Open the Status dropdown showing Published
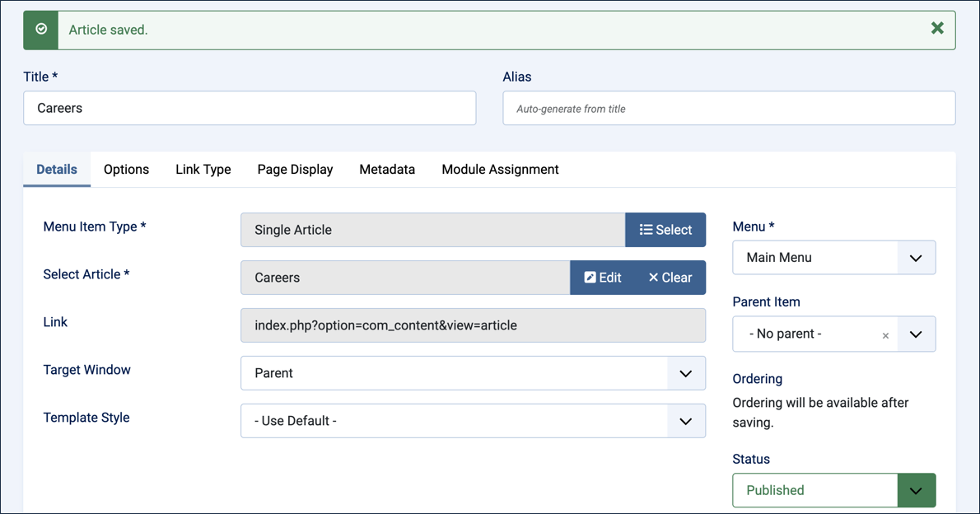The image size is (980, 514). (x=833, y=490)
